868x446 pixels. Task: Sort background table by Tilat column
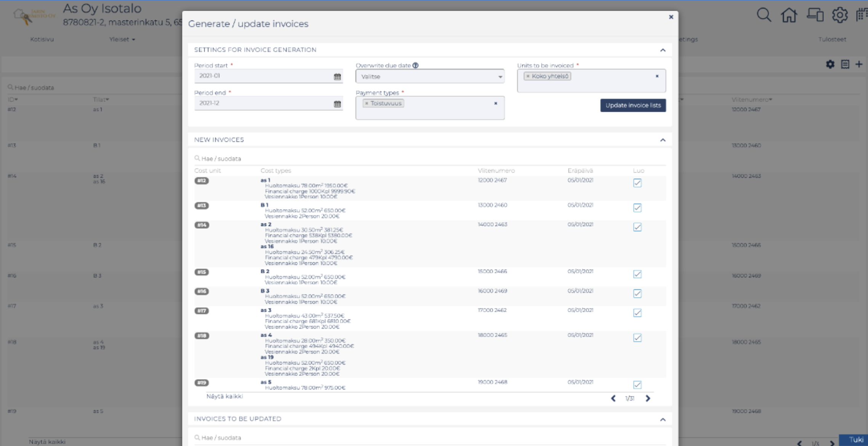101,99
